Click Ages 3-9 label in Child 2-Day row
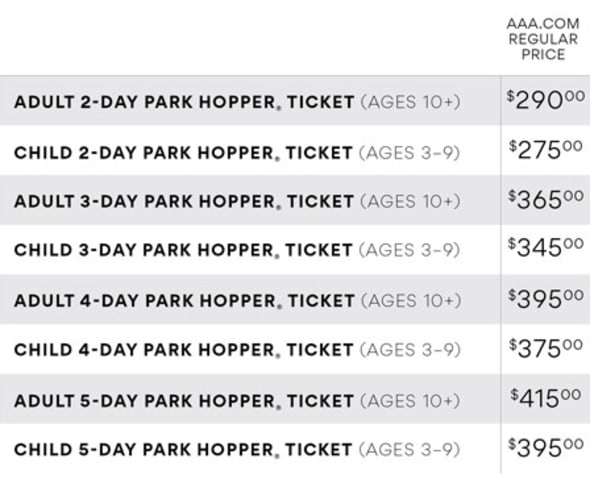This screenshot has height=500, width=590. [x=409, y=153]
